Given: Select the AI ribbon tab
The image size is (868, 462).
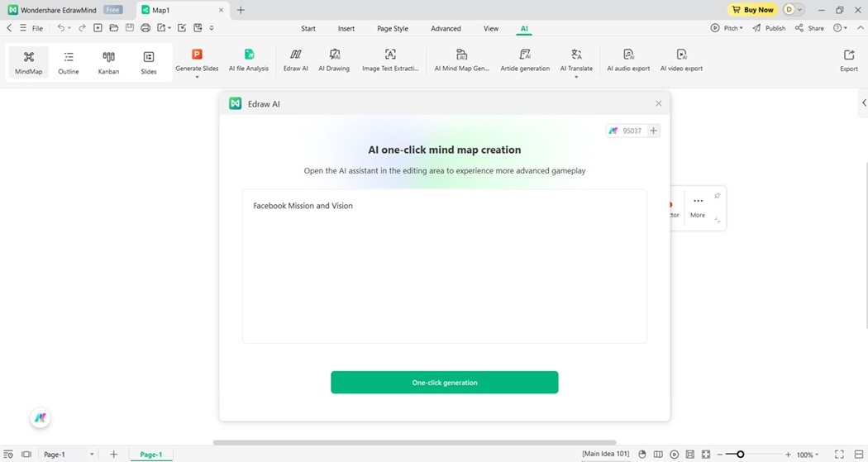Looking at the screenshot, I should [x=523, y=28].
